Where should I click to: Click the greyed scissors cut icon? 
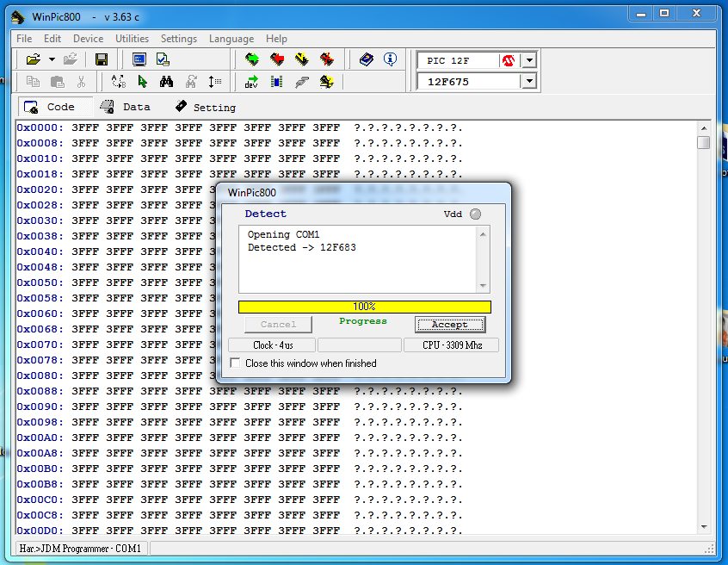click(81, 82)
